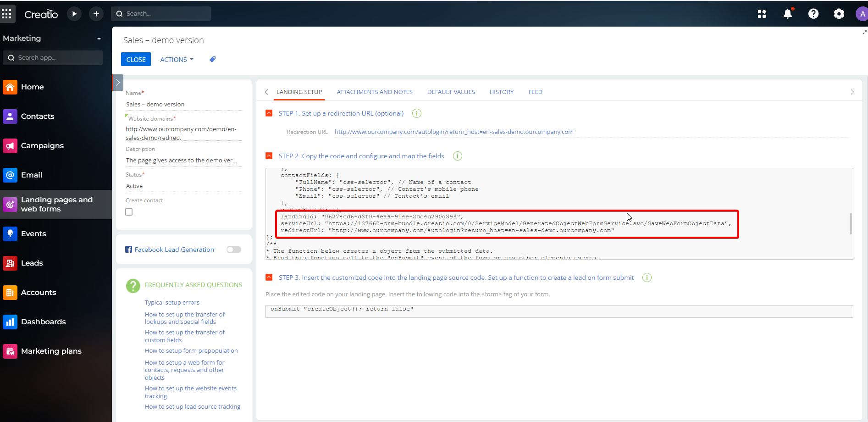Click the tag icon next to Actions
Image resolution: width=868 pixels, height=422 pixels.
(213, 59)
